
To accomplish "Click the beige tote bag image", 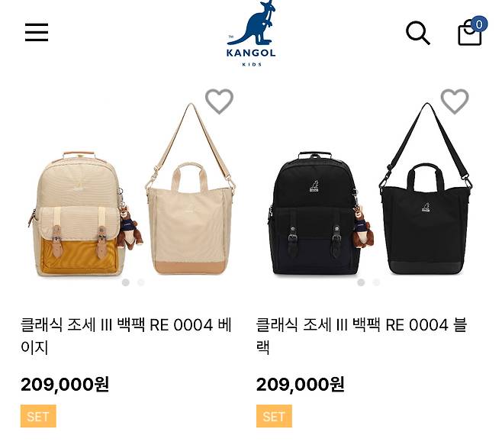I will pos(190,189).
